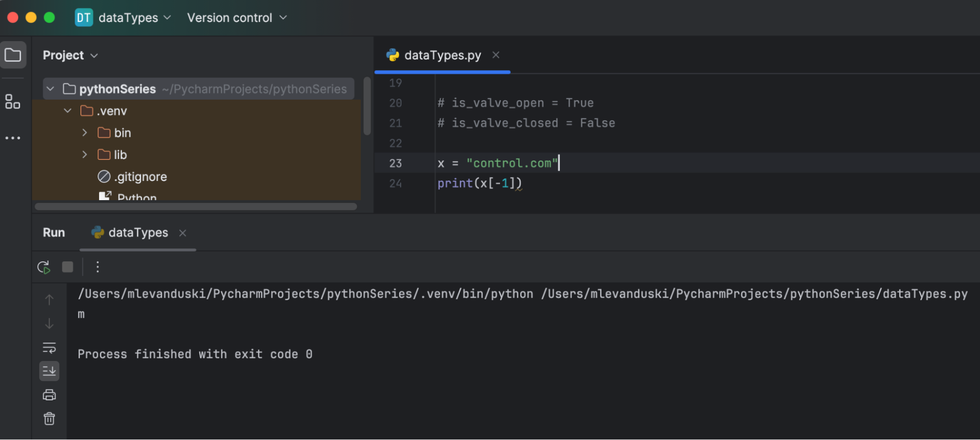Viewport: 980px width, 440px height.
Task: Click the output letter 'm' in console
Action: coord(81,314)
